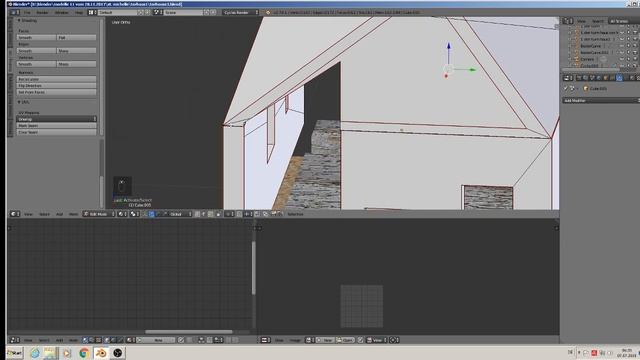Switch to face select mode

coord(210,214)
